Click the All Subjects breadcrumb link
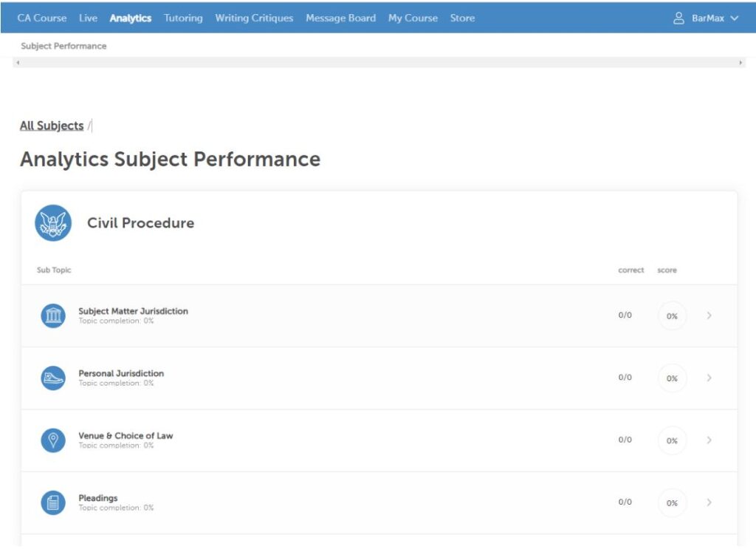 pyautogui.click(x=52, y=126)
